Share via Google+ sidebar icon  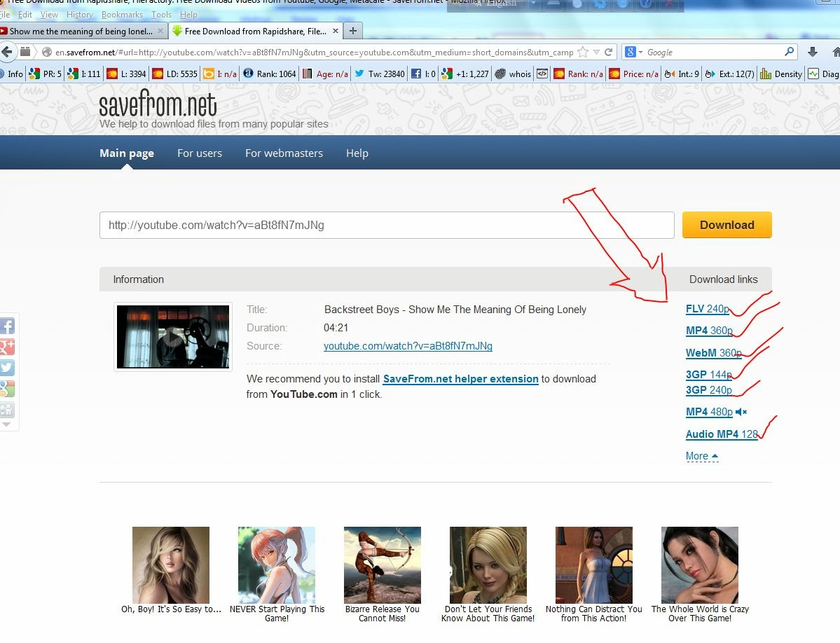(x=8, y=347)
